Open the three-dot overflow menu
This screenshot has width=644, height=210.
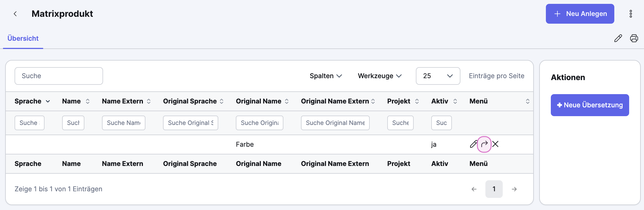[x=631, y=14]
